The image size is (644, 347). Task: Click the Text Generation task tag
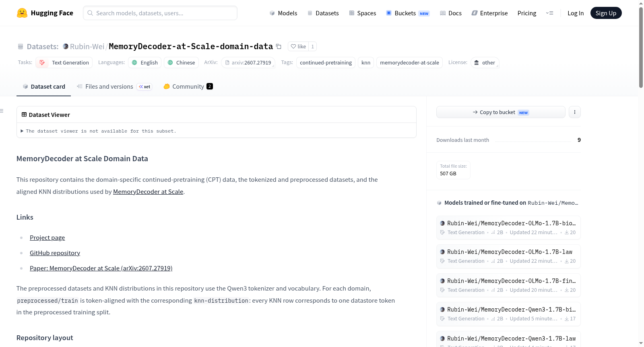pos(64,62)
